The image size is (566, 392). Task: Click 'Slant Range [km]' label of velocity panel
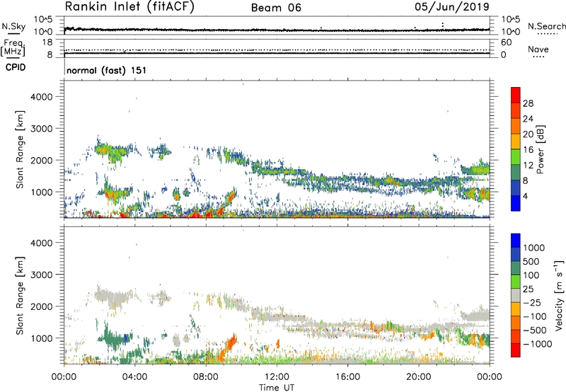pyautogui.click(x=20, y=295)
